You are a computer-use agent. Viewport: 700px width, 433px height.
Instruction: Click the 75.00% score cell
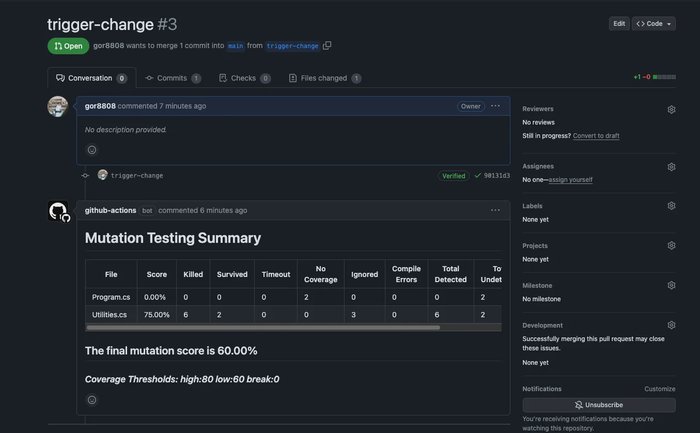click(157, 315)
